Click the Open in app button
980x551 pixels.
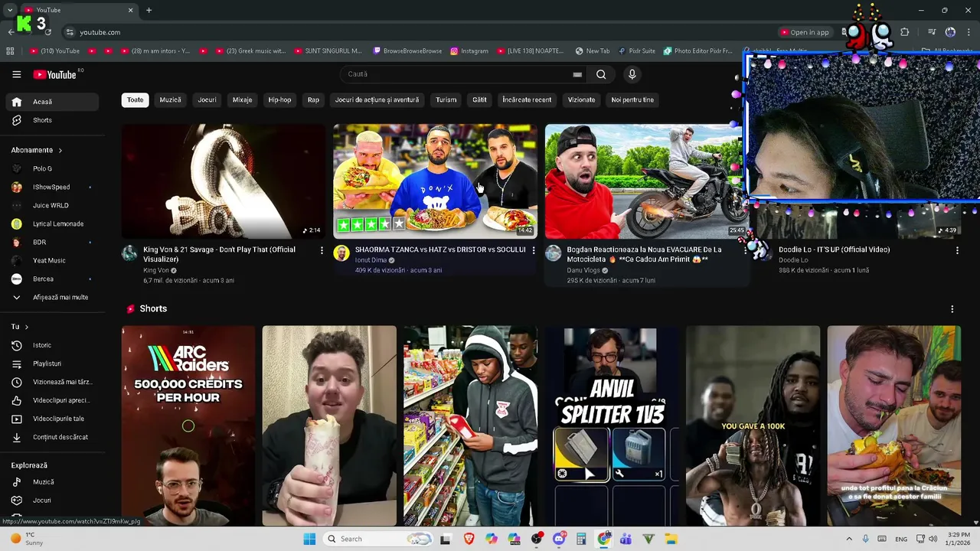[805, 32]
